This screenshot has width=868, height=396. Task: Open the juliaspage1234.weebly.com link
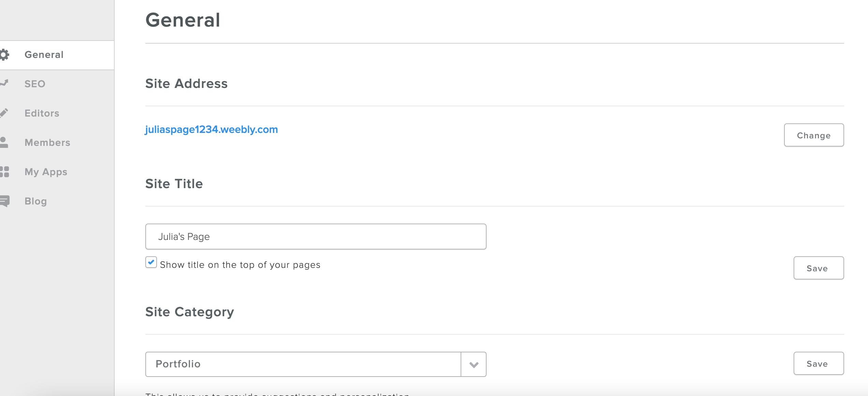(212, 130)
